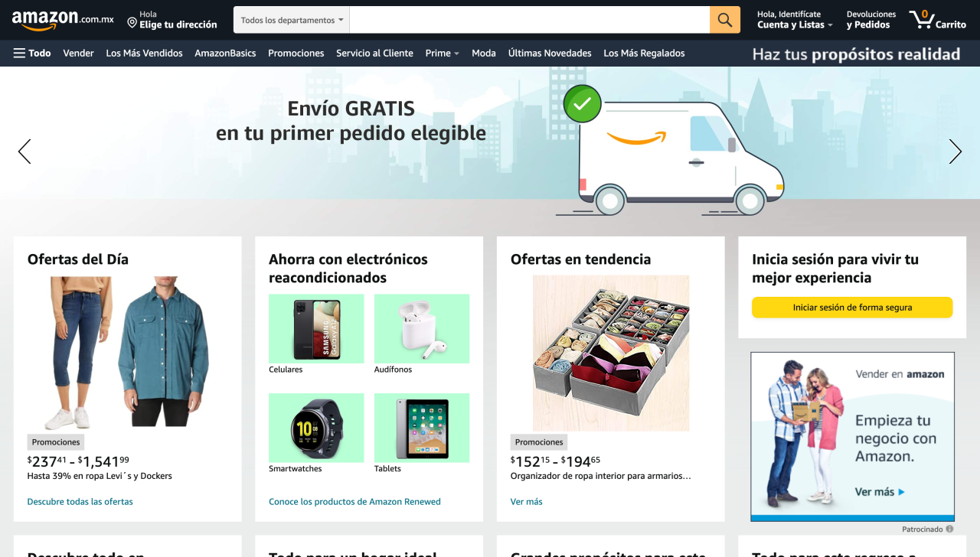Click the Smartwatches label
Image resolution: width=980 pixels, height=557 pixels.
pyautogui.click(x=296, y=468)
